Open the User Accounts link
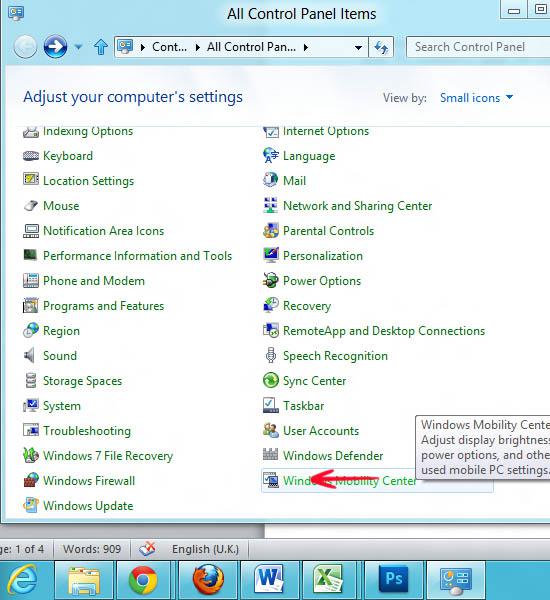Viewport: 550px width, 600px height. tap(321, 431)
